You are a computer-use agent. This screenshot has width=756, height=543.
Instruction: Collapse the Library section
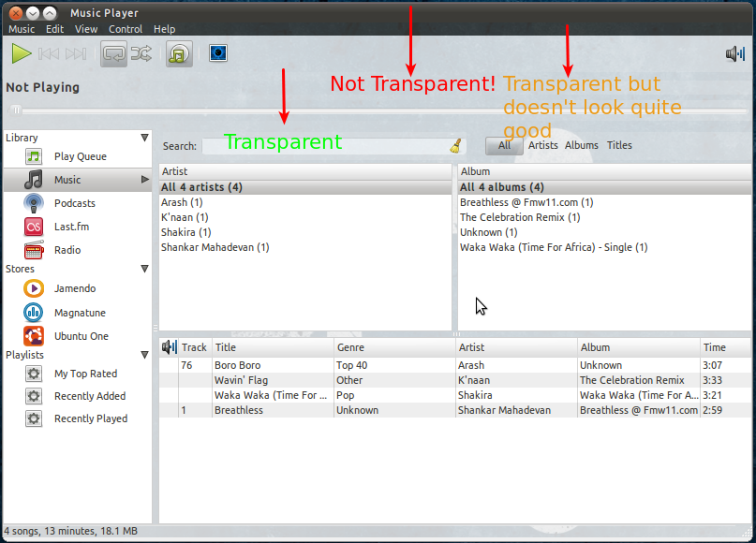click(144, 138)
